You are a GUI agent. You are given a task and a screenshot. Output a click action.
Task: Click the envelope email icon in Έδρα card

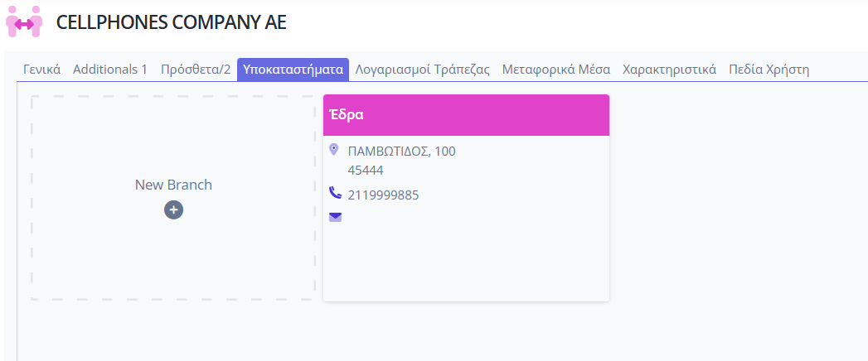coord(336,217)
